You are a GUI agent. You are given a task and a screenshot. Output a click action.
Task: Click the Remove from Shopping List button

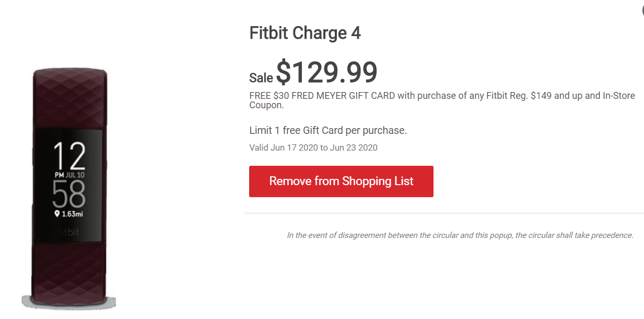(x=341, y=181)
